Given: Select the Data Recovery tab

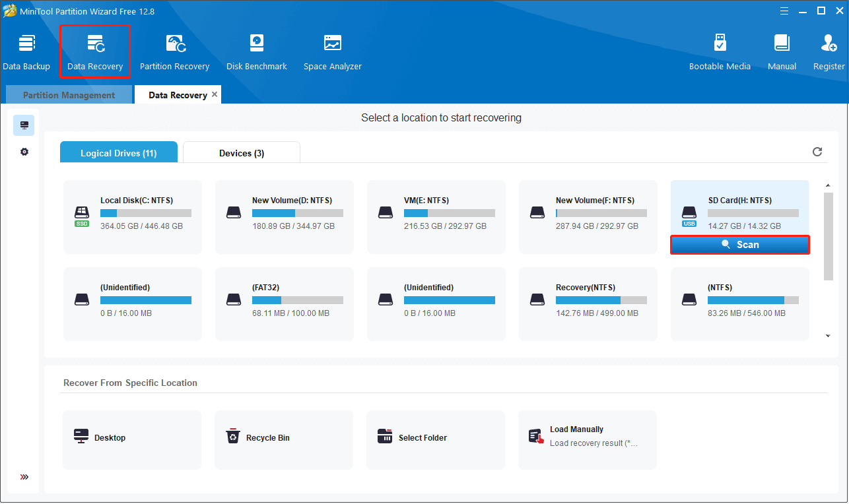Looking at the screenshot, I should point(178,95).
